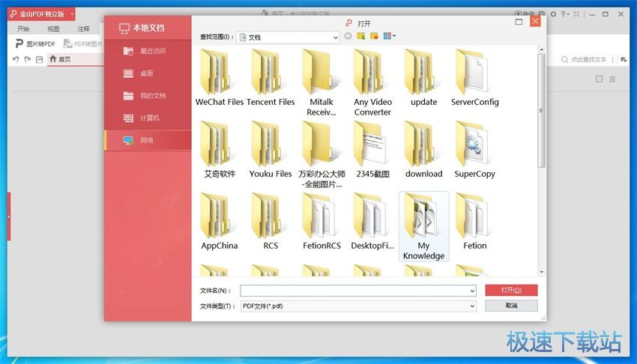Select Any Video Converter folder
This screenshot has height=364, width=637.
point(372,83)
